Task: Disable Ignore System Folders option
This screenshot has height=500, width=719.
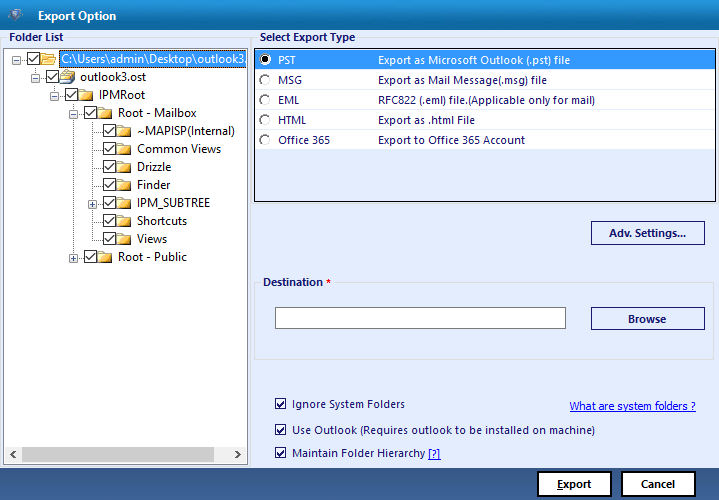Action: pos(280,404)
